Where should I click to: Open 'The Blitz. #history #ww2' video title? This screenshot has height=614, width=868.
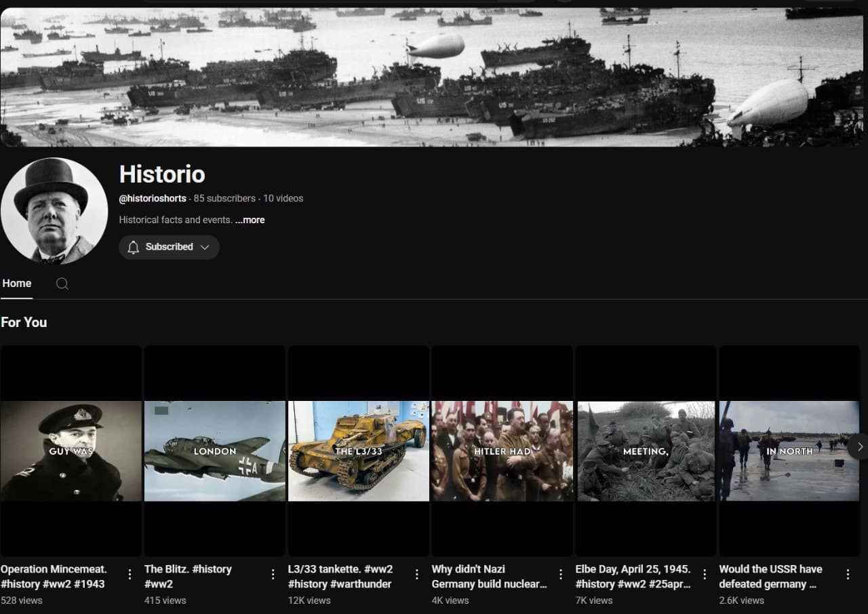pyautogui.click(x=189, y=576)
